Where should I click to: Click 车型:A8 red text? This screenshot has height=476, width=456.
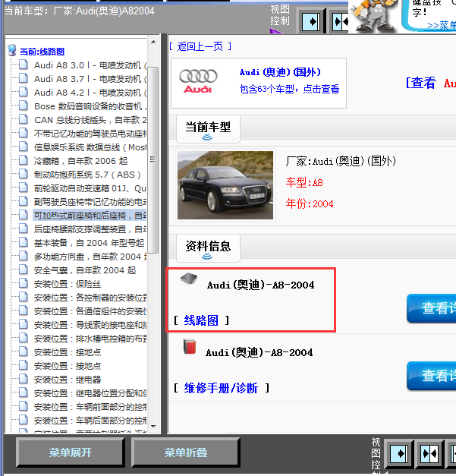(x=304, y=182)
